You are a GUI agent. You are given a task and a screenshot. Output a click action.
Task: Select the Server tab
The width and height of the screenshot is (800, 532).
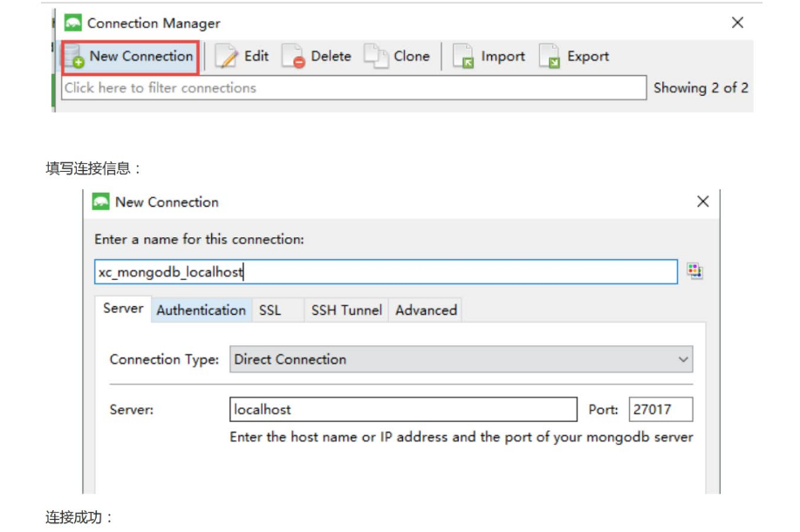[123, 309]
